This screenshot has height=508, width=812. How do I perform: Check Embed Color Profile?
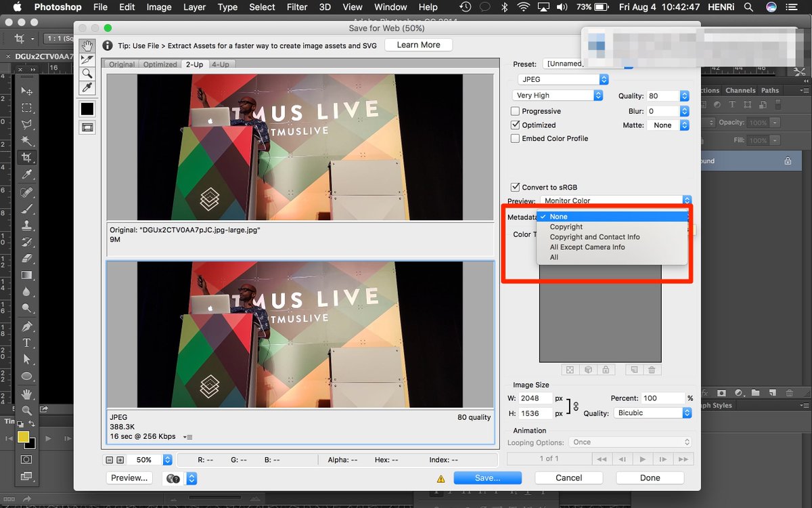pos(515,138)
